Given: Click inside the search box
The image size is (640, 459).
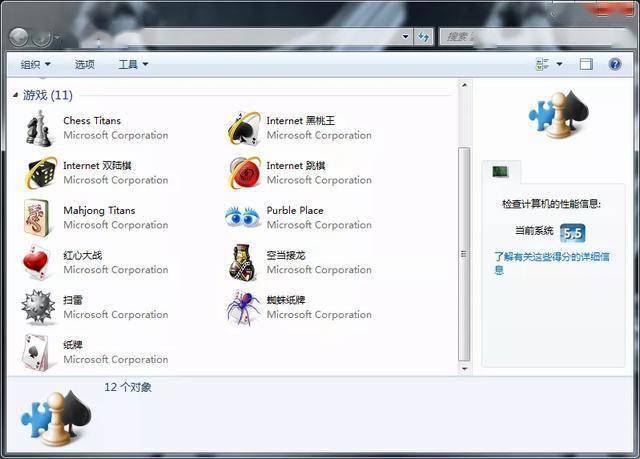Looking at the screenshot, I should 536,37.
